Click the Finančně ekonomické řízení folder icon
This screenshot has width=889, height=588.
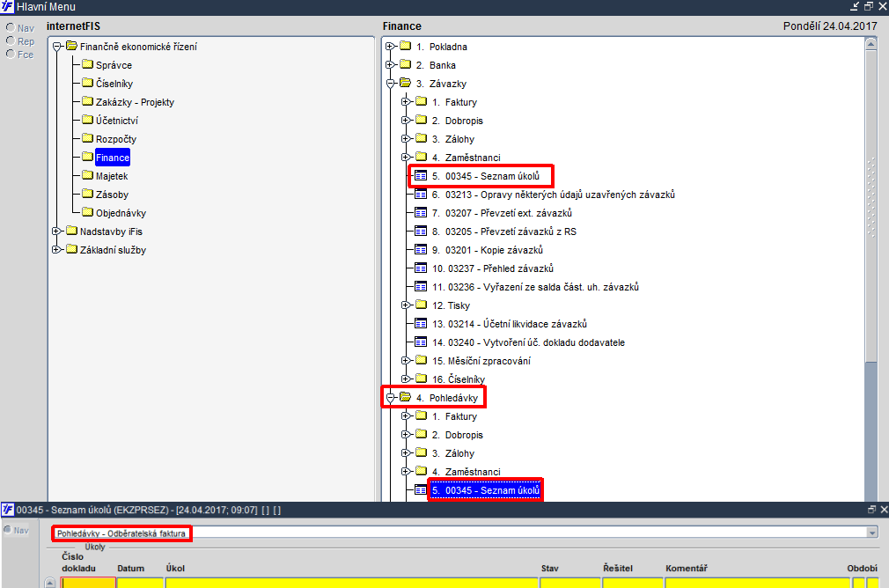click(72, 46)
